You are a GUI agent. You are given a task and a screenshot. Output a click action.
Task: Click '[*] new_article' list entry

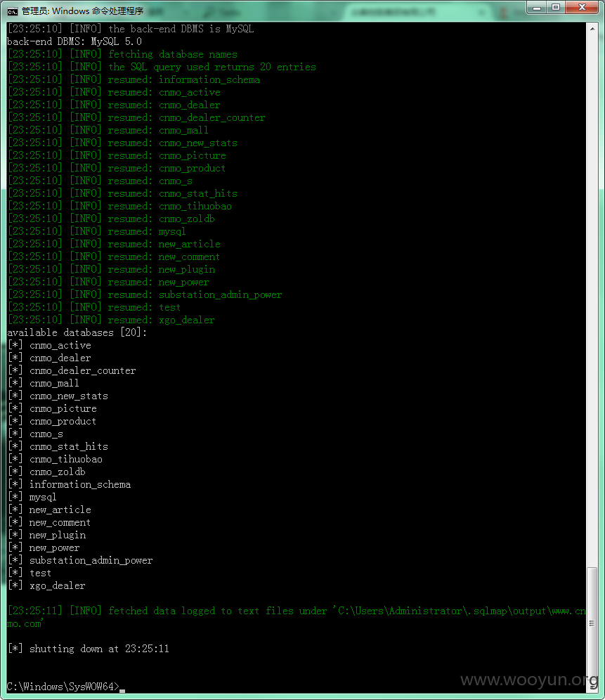coord(50,510)
